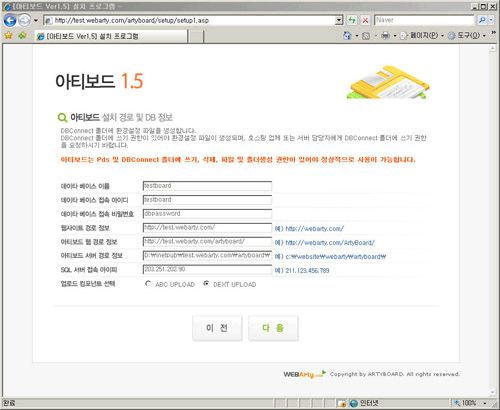Show more toolbar items chevron
This screenshot has width=500, height=410.
(493, 32)
